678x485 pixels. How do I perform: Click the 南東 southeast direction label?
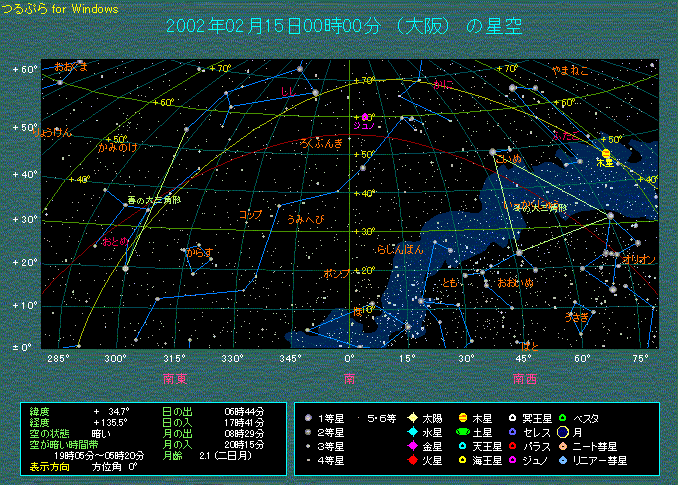pyautogui.click(x=175, y=378)
